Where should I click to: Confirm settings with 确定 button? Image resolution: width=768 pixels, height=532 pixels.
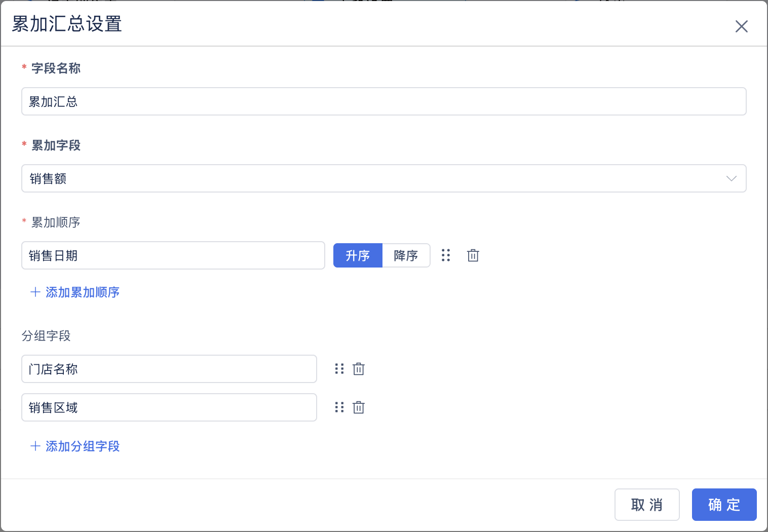724,505
